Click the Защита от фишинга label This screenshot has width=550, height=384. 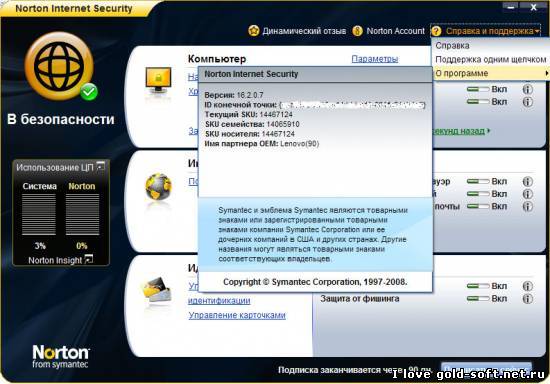360,299
